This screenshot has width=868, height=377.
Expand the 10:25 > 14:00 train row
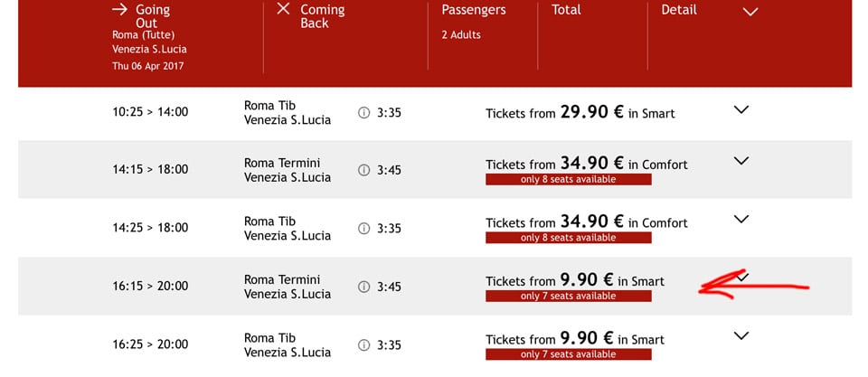coord(741,109)
